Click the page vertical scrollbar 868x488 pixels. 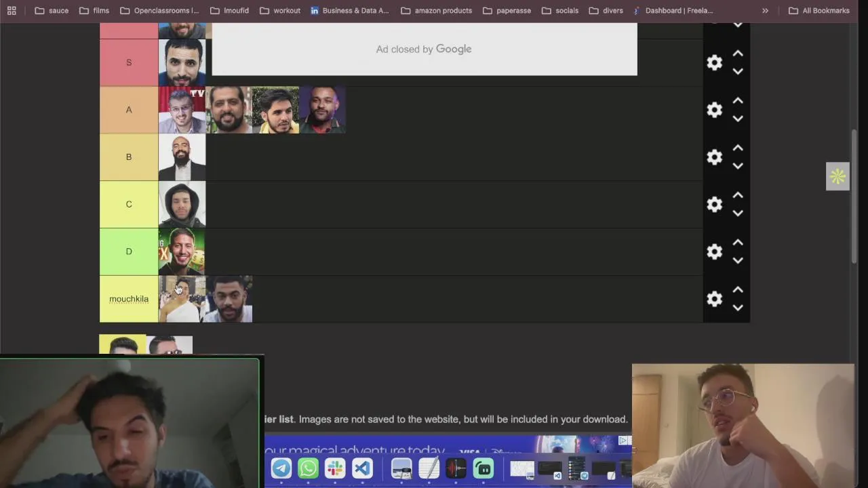tap(855, 197)
